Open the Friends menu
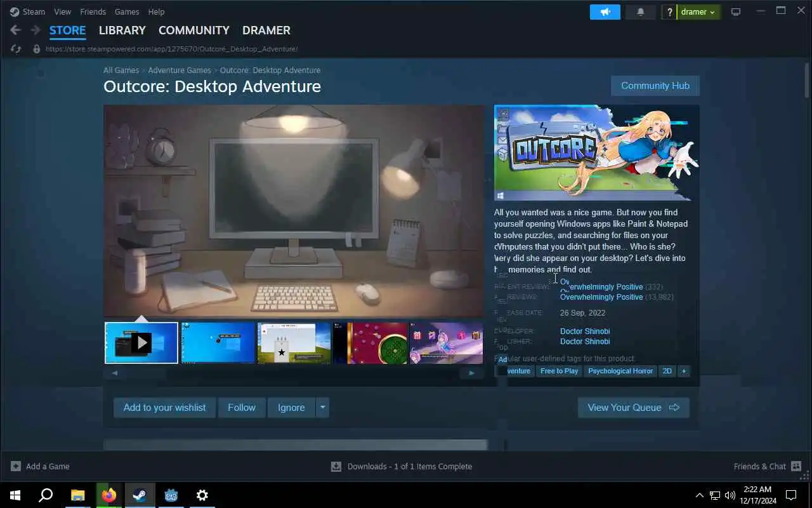This screenshot has width=812, height=508. pos(93,11)
